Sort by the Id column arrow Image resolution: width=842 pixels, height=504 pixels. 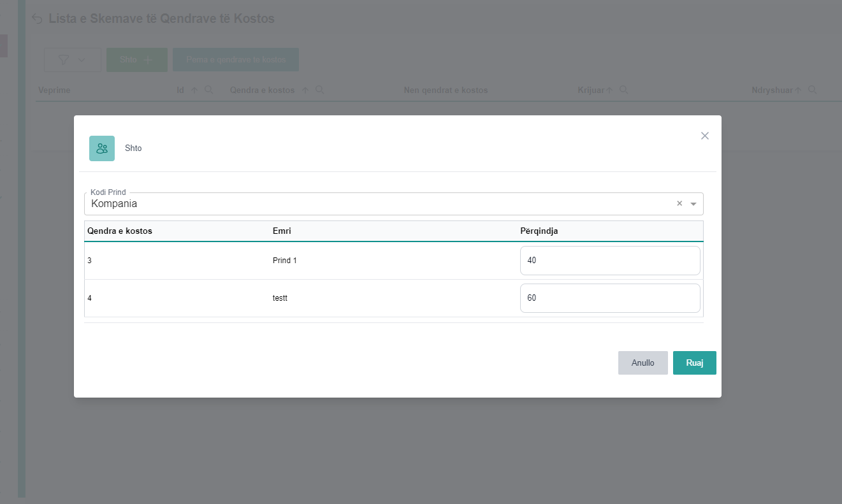pyautogui.click(x=195, y=90)
